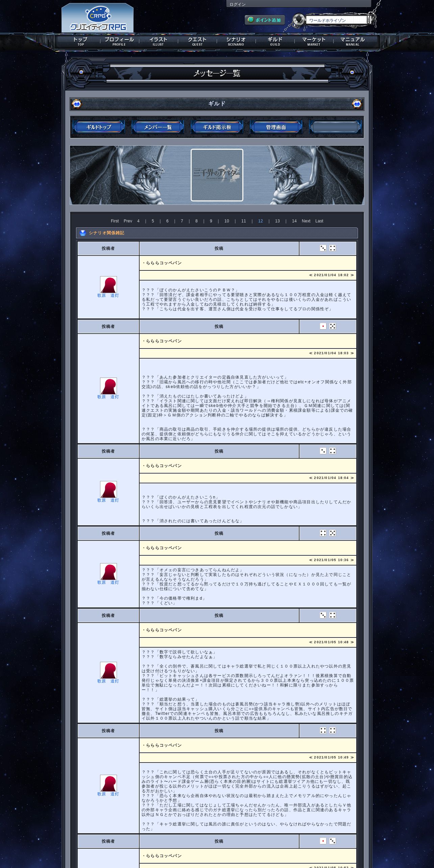
Task: Open the マーケット MARKET navigation item
Action: click(314, 41)
